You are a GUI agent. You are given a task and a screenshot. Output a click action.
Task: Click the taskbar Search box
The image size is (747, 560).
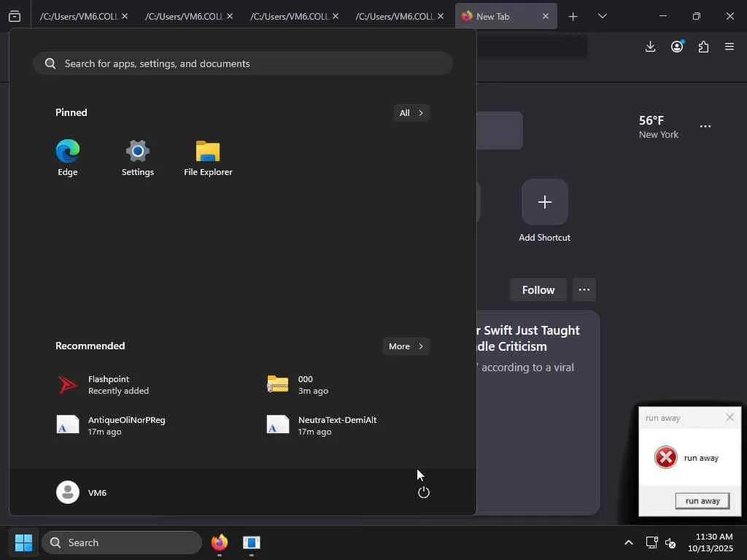122,542
